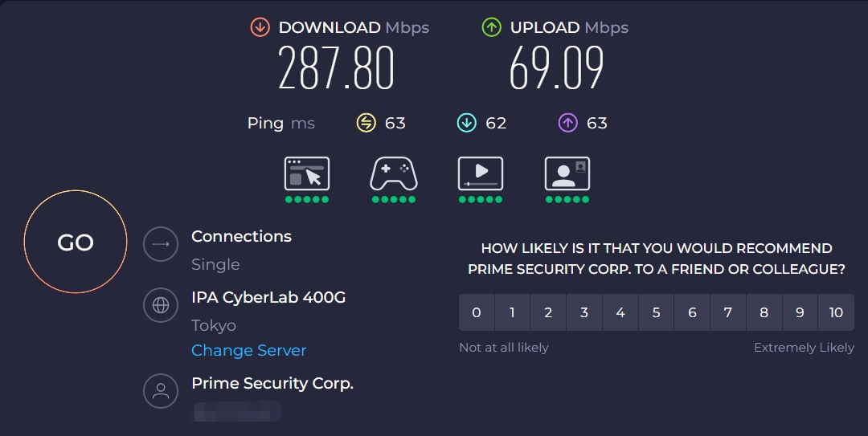The height and width of the screenshot is (436, 868).
Task: Click the online gaming controller icon
Action: click(394, 173)
